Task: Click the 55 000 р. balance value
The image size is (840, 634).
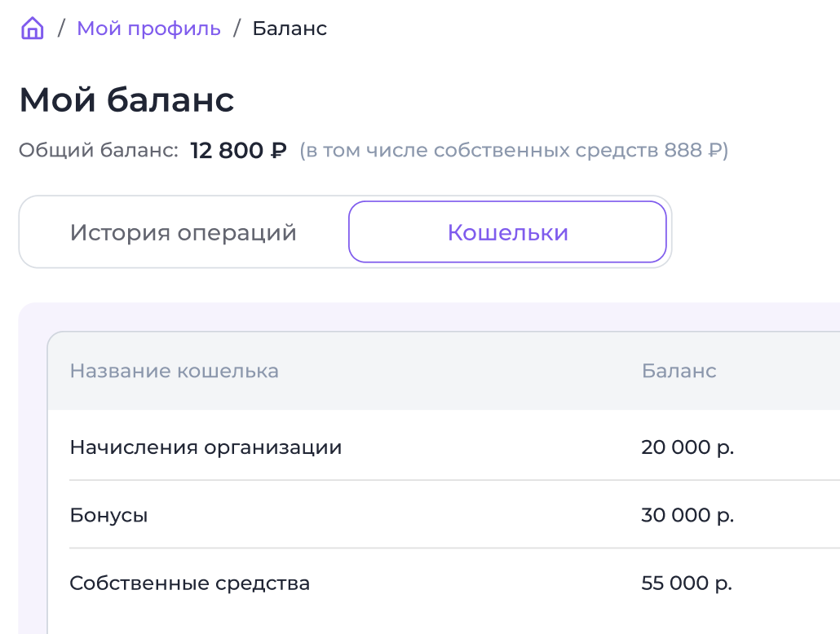Action: (687, 583)
